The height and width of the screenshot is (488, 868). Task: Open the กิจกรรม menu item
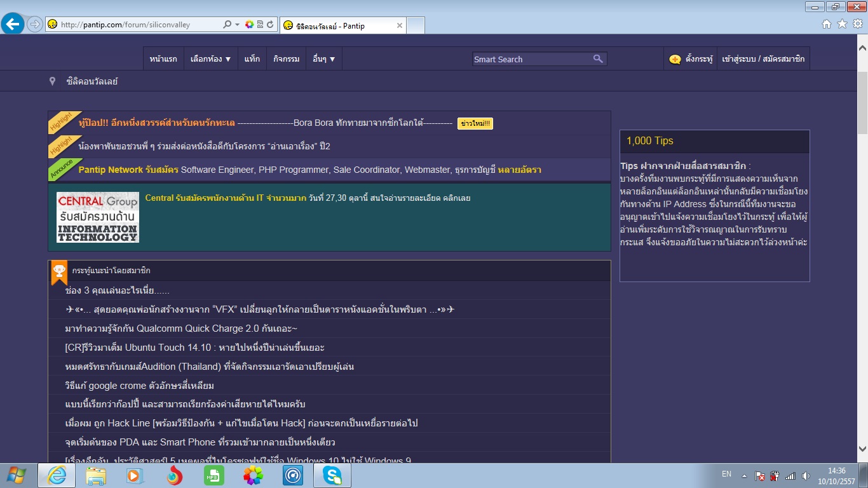(x=287, y=59)
